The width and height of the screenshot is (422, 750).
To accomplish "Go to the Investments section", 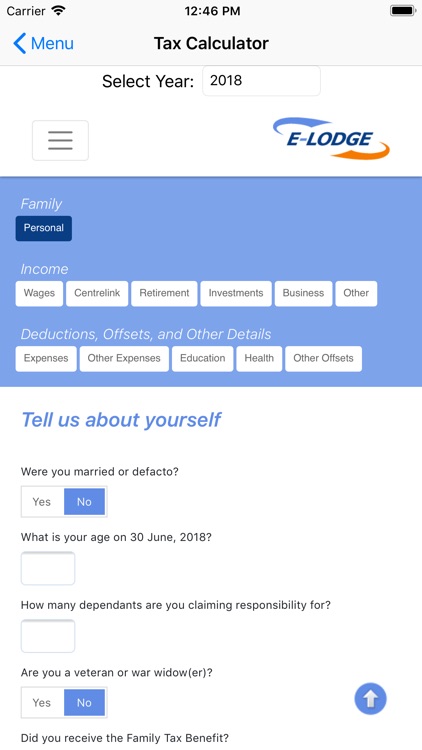I will (x=236, y=293).
